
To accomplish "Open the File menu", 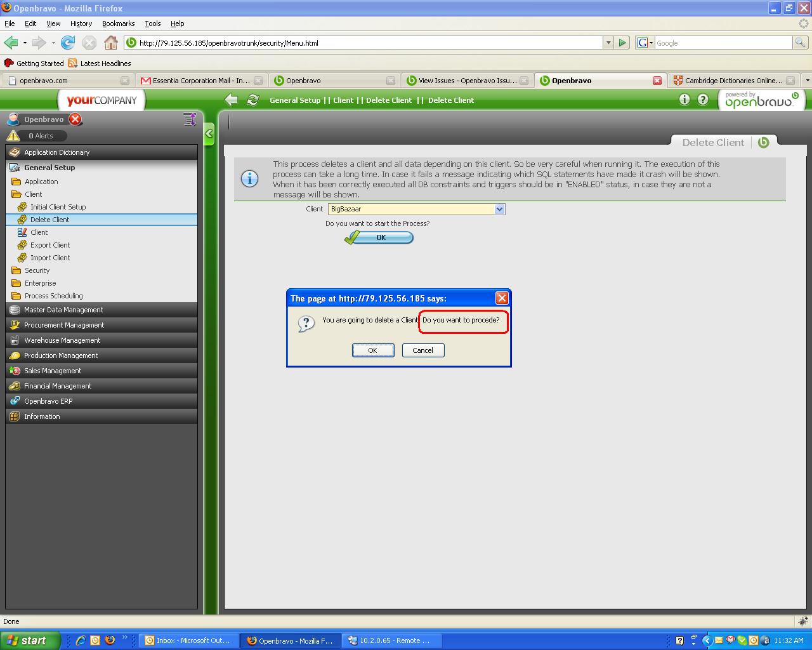I will click(x=10, y=23).
